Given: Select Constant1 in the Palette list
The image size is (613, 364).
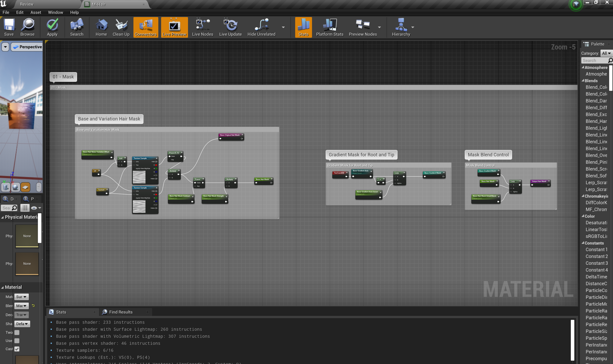Looking at the screenshot, I should click(x=596, y=250).
